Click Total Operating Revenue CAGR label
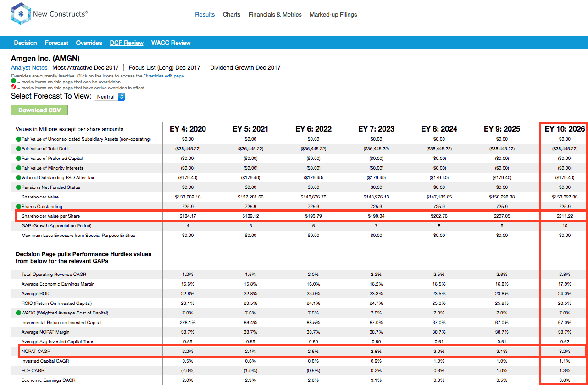Viewport: 588px width, 385px height. click(54, 274)
